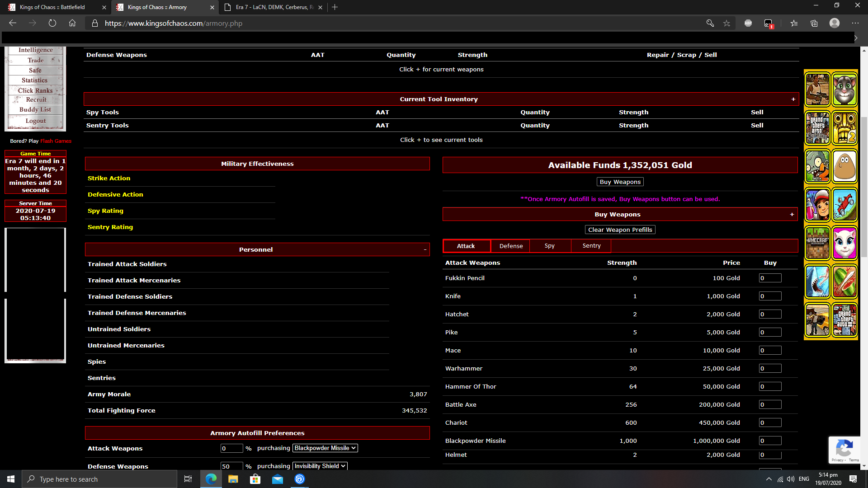868x488 pixels.
Task: Open Microsoft Edge from the taskbar
Action: pyautogui.click(x=211, y=479)
